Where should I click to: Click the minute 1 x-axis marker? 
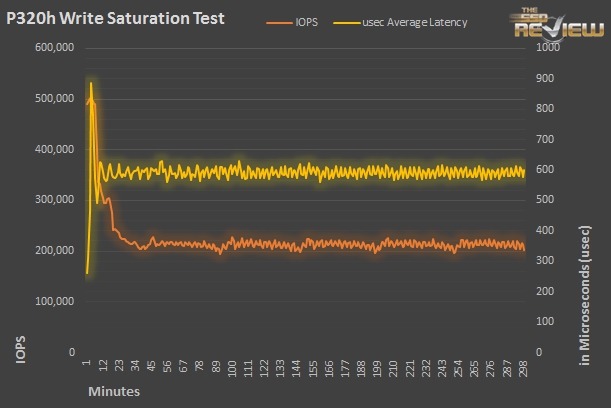(87, 366)
